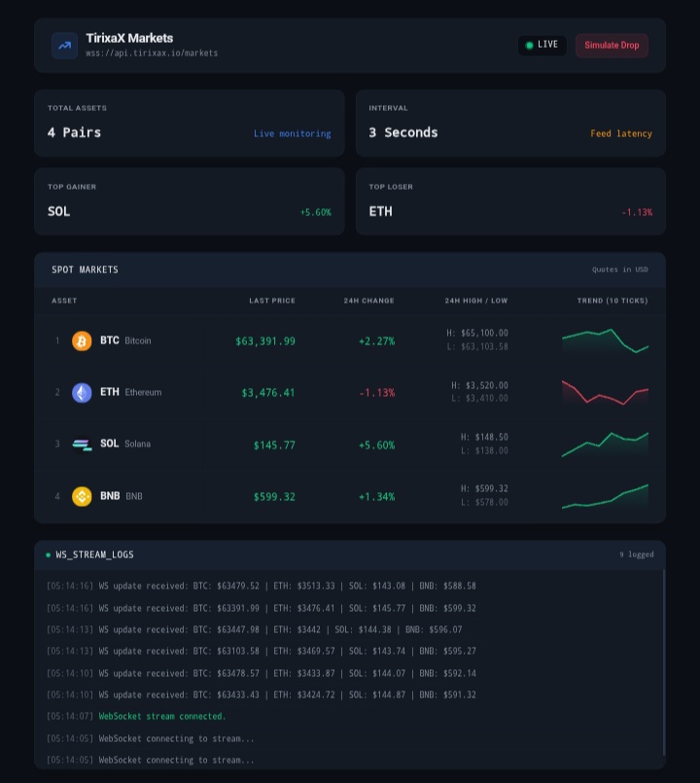This screenshot has width=700, height=783.
Task: Click BTC high value H: $65,100.00
Action: 476,333
